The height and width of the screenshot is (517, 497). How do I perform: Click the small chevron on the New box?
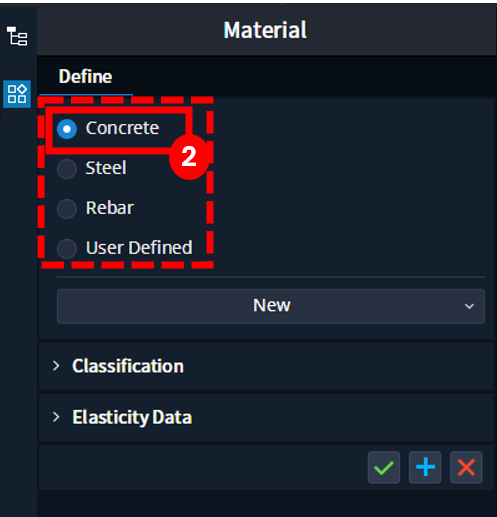coord(469,306)
